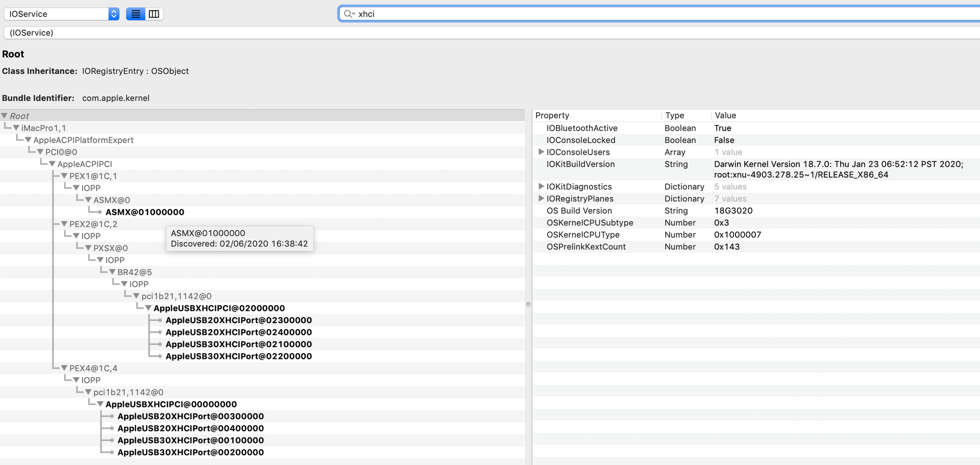Select AppleUSBXHCIPCI@02000000 in the tree
This screenshot has width=980, height=465.
point(219,308)
